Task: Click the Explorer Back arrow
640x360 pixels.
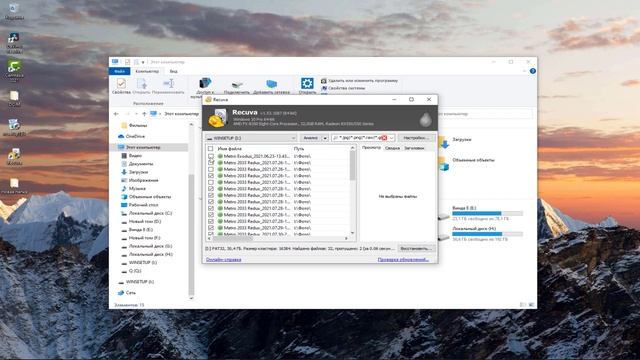Action: click(x=116, y=114)
